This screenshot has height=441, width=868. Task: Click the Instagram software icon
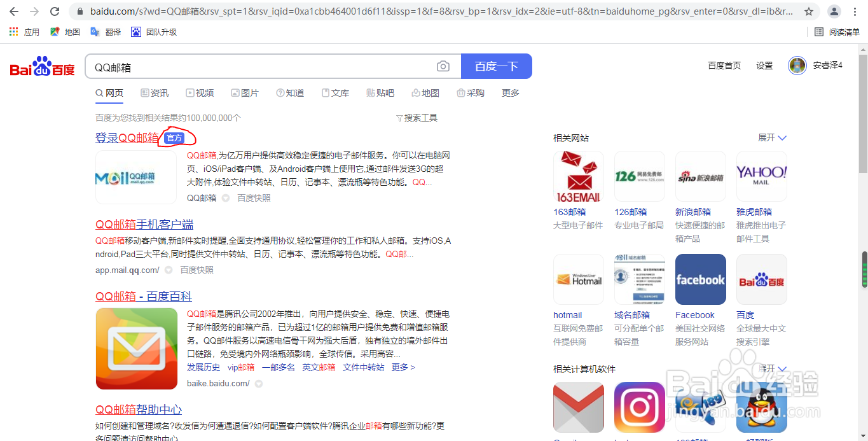click(x=640, y=407)
